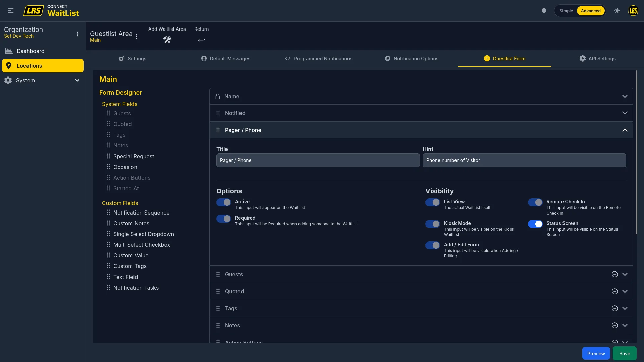Switch to Advanced mode
The image size is (644, 362).
591,11
